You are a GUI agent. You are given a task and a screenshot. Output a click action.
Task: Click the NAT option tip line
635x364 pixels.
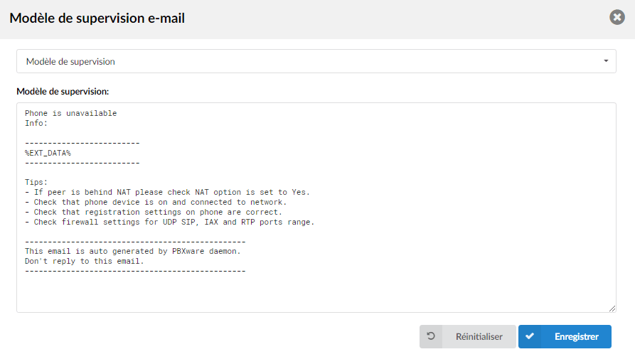167,193
